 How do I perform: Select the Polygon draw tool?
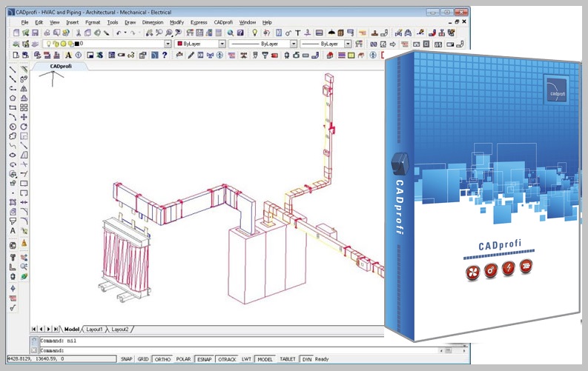13,98
